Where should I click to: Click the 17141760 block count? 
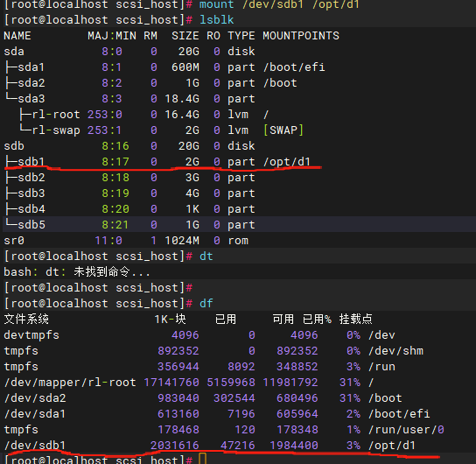tap(171, 383)
